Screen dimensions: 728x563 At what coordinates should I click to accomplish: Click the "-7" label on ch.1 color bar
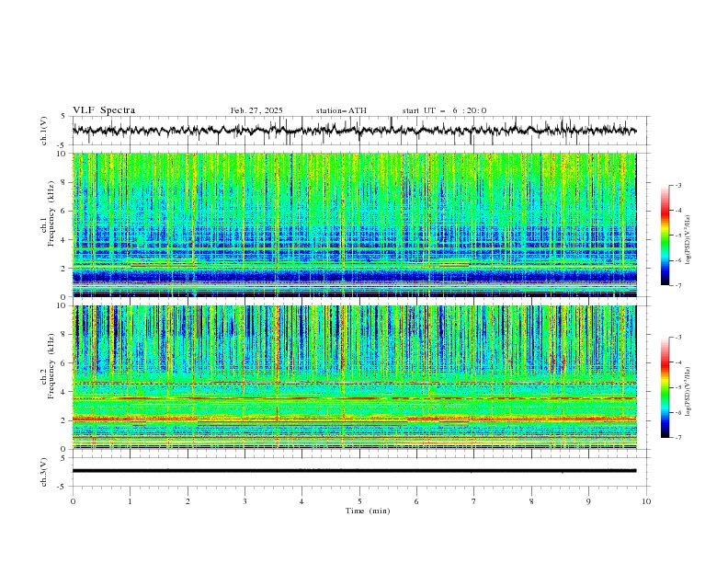(677, 285)
